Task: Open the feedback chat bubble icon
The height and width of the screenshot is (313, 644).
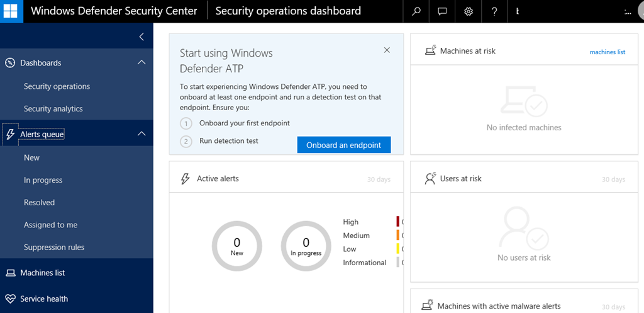Action: click(442, 11)
